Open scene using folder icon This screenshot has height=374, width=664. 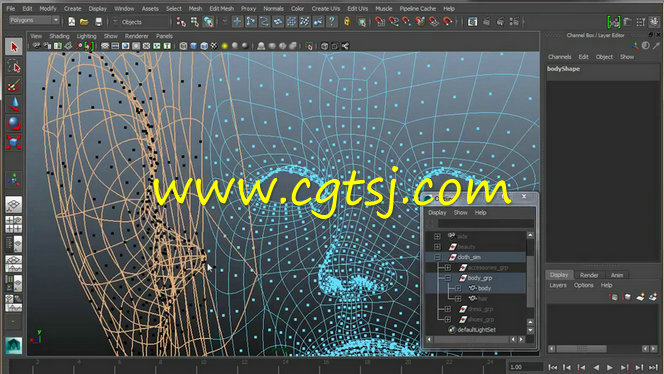(x=84, y=22)
